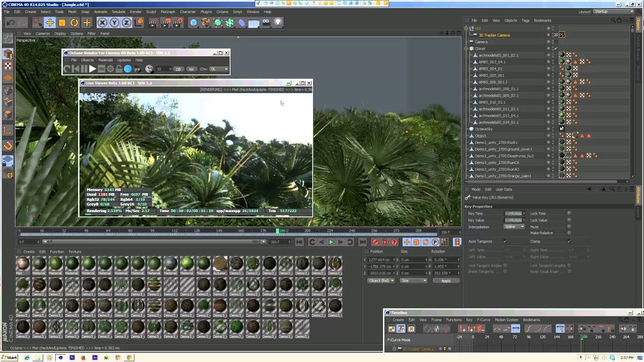The height and width of the screenshot is (362, 644).
Task: Enable the Lock Value checkbox
Action: 569,220
